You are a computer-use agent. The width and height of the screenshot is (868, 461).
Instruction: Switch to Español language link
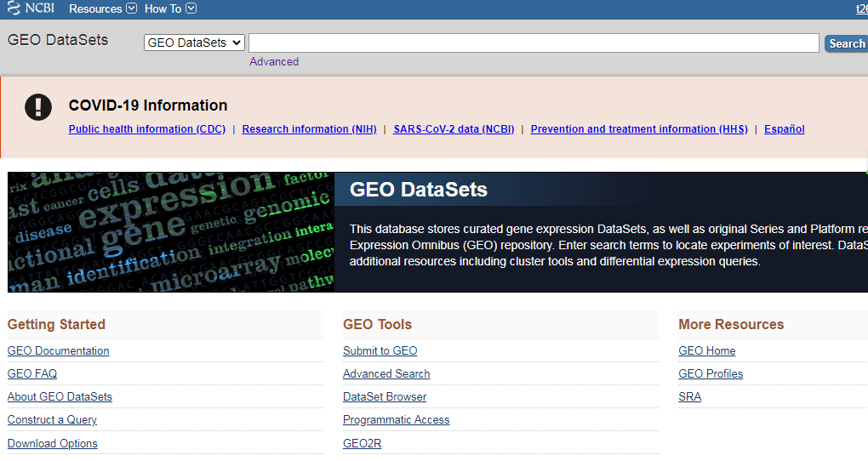tap(784, 129)
